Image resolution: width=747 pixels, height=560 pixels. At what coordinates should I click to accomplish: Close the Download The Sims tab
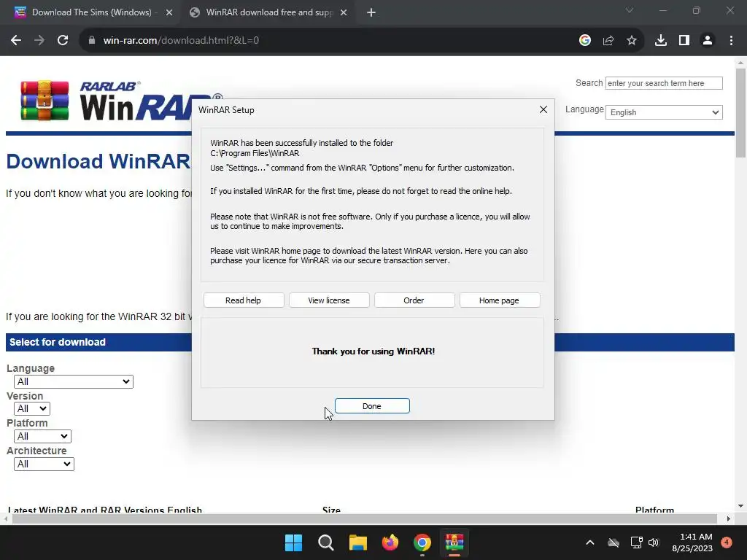point(169,12)
